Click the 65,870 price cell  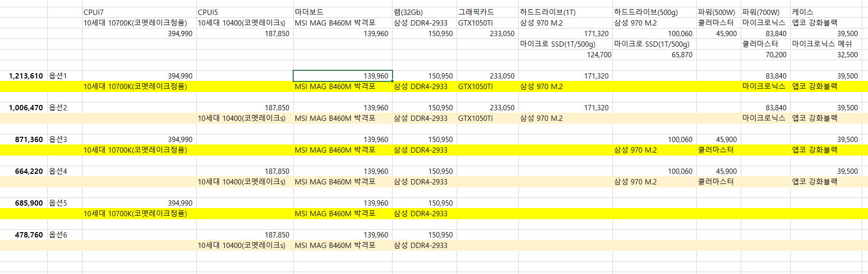coord(654,54)
